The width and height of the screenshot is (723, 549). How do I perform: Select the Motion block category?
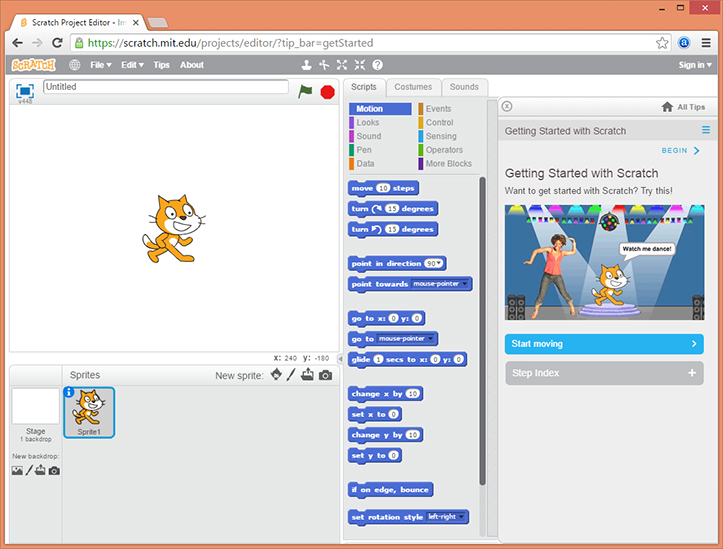pyautogui.click(x=380, y=109)
